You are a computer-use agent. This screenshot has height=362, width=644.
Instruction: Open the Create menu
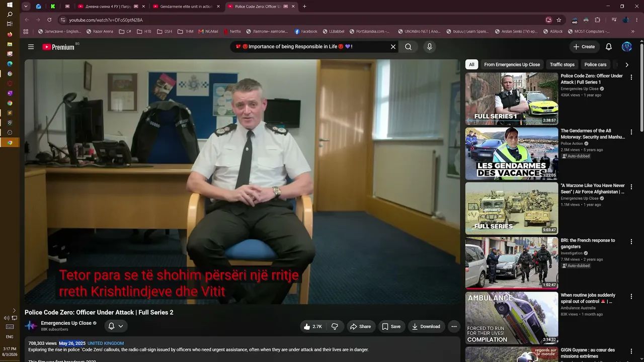tap(584, 47)
